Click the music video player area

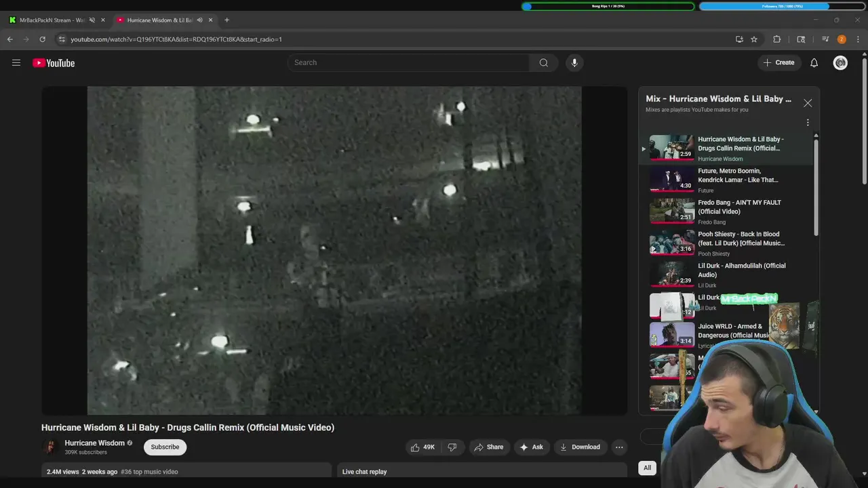click(334, 251)
